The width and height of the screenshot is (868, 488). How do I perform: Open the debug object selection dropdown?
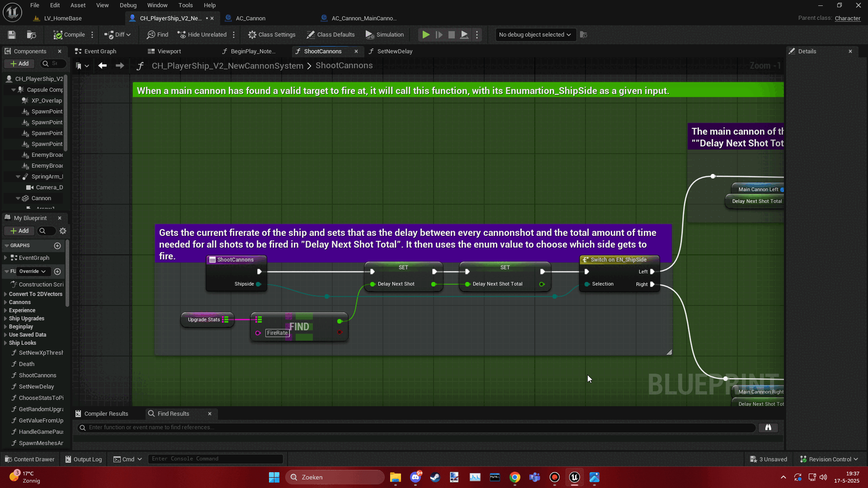click(x=535, y=35)
